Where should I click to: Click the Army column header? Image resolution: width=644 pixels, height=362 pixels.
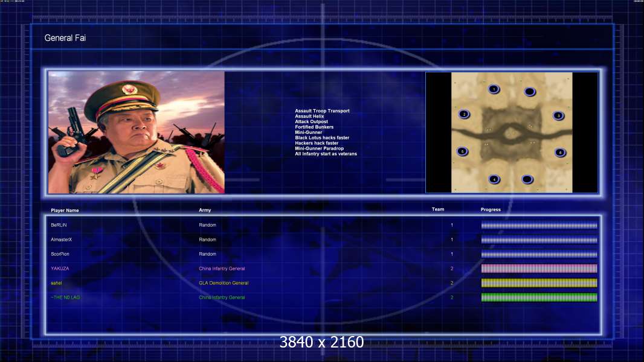[205, 210]
